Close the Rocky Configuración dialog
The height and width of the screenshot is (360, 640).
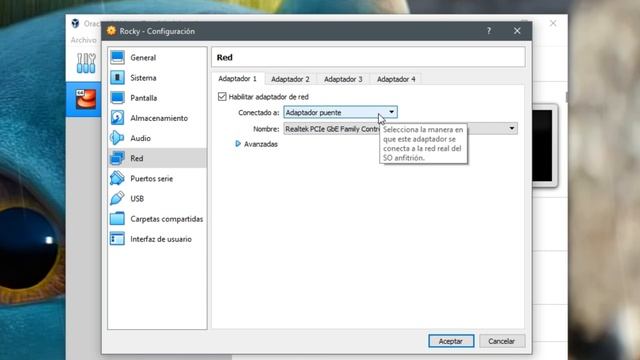517,31
